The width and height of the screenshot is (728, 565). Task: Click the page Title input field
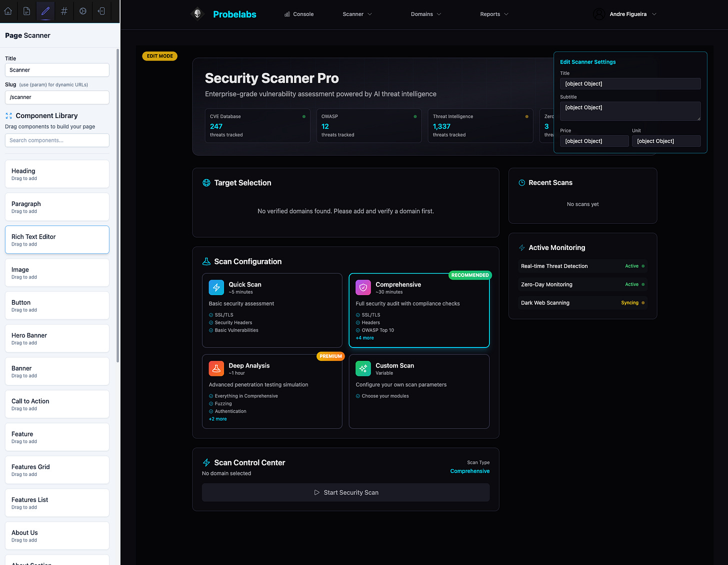pyautogui.click(x=57, y=70)
